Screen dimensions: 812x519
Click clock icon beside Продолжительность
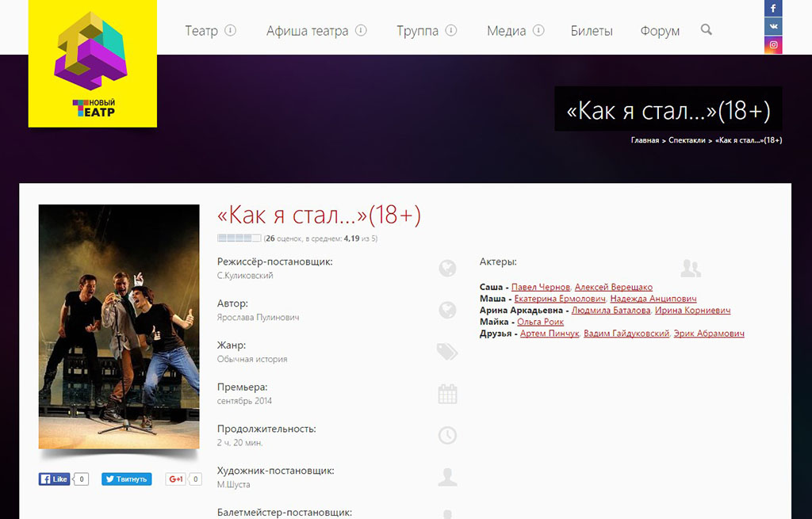click(447, 435)
